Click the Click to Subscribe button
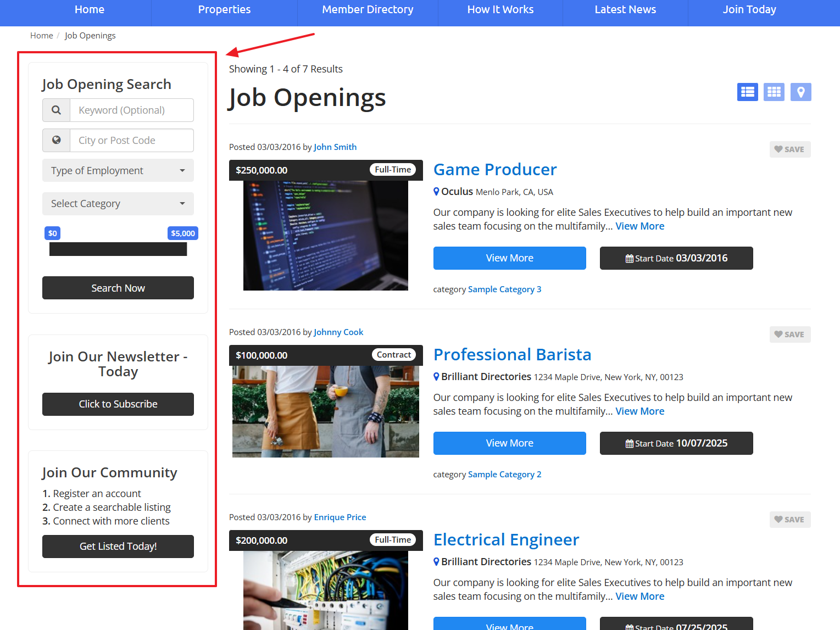 coord(118,404)
